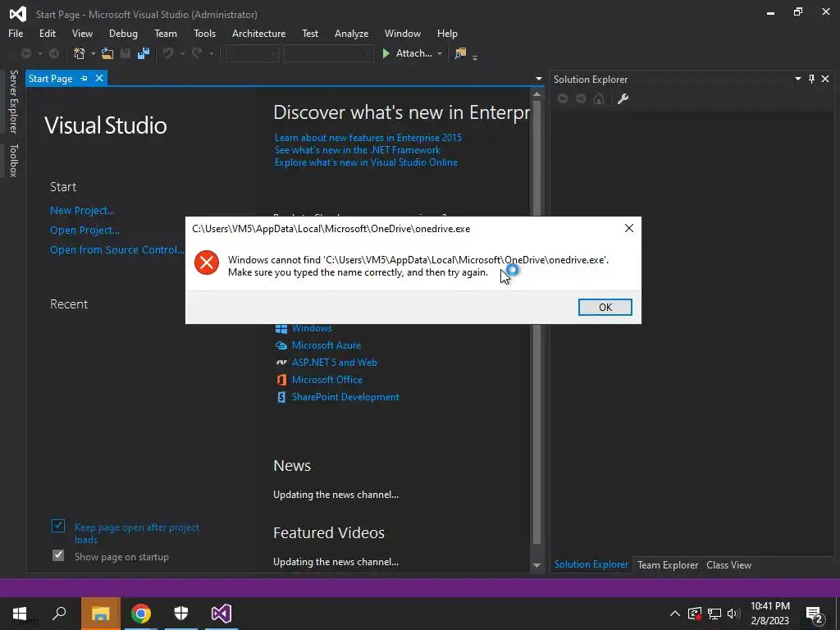Switch to the Class View tab
This screenshot has width=840, height=630.
[728, 564]
